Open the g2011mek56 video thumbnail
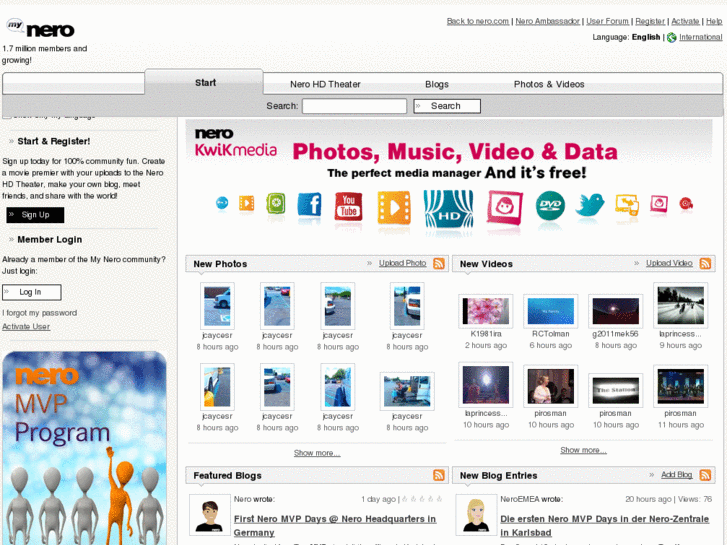Image resolution: width=727 pixels, height=545 pixels. (x=615, y=311)
